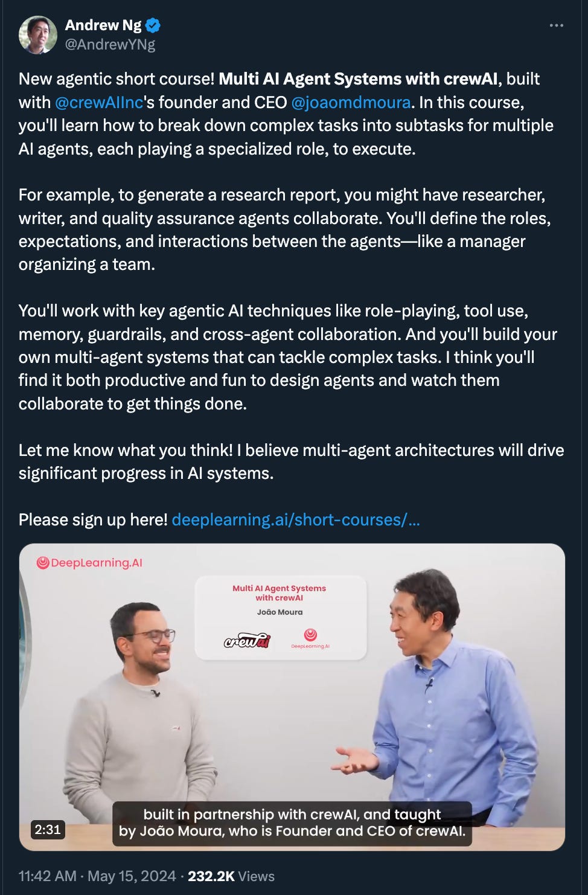Image resolution: width=588 pixels, height=895 pixels.
Task: Open the @crewAIInc mention
Action: click(x=99, y=102)
